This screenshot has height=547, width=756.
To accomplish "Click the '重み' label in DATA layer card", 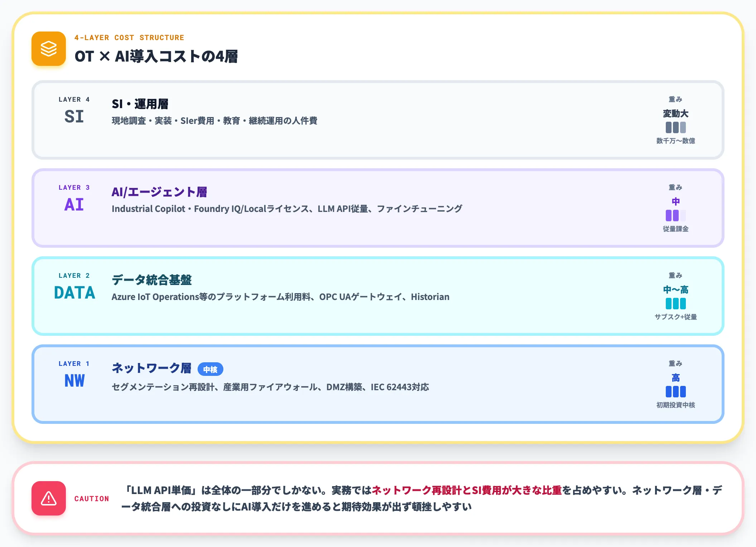I will (x=675, y=276).
